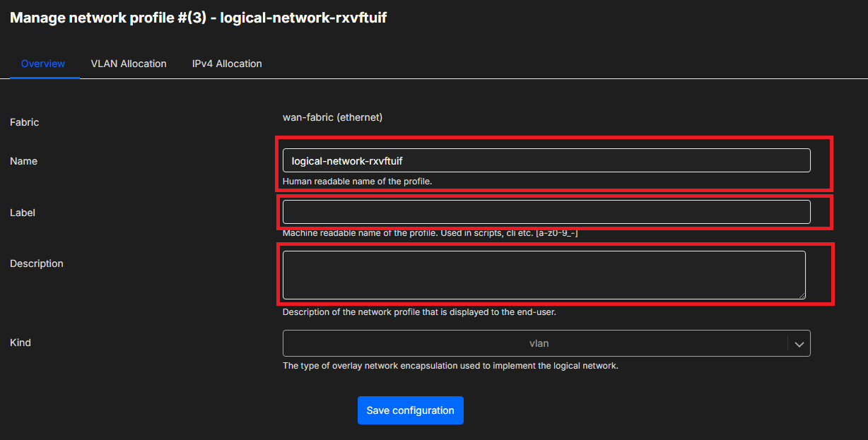Screen dimensions: 868x440
Task: Select the Overview tab
Action: 43,64
